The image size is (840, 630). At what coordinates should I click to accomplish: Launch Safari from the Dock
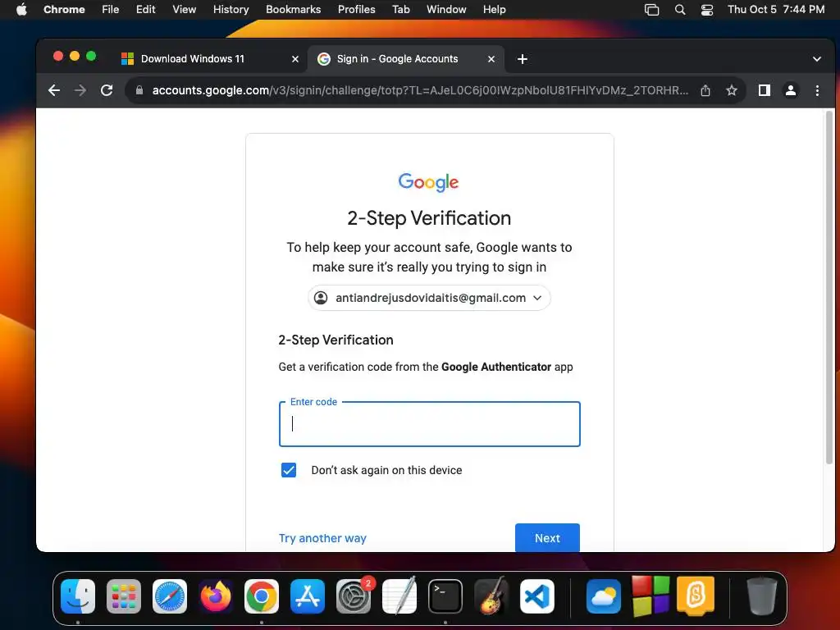click(x=170, y=596)
